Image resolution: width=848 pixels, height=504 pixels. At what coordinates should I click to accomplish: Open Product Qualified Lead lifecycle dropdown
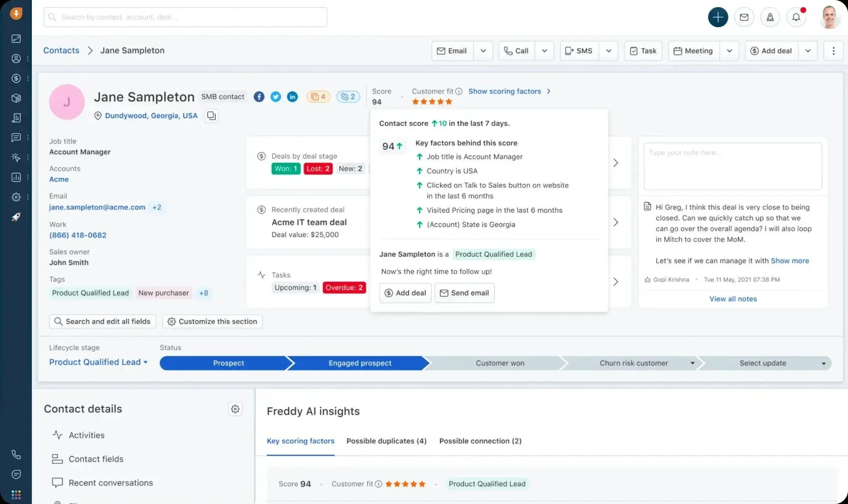pyautogui.click(x=98, y=362)
